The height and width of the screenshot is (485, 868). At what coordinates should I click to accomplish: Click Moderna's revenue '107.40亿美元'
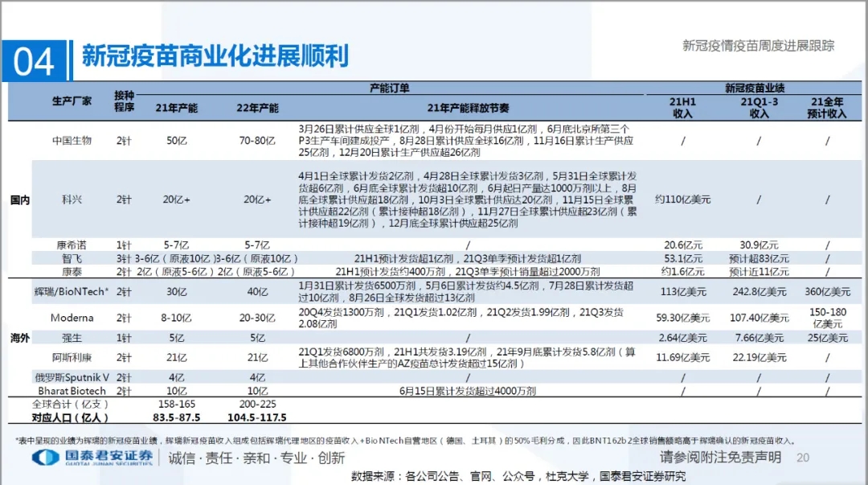[759, 318]
